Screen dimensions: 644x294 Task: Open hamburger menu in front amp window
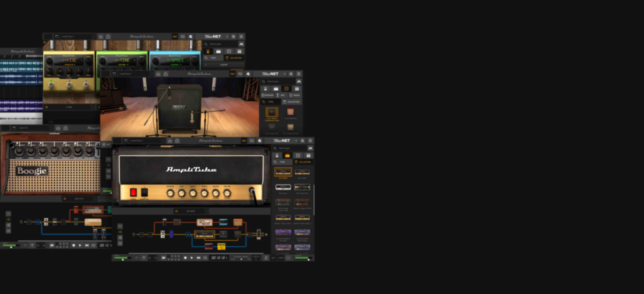coord(310,141)
